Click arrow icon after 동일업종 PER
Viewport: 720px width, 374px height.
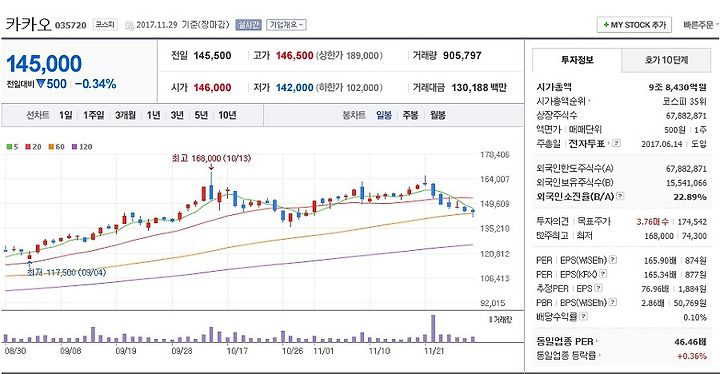(597, 341)
